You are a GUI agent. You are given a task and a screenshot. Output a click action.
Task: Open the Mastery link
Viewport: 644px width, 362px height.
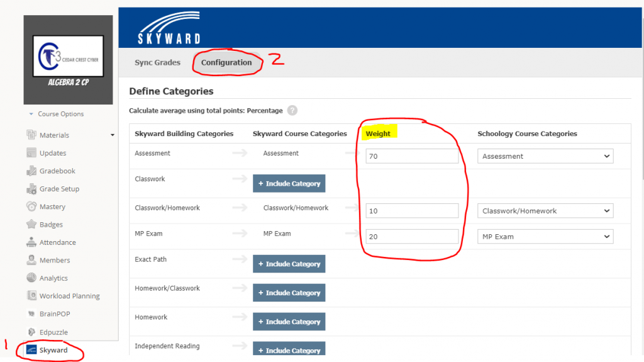(x=53, y=206)
